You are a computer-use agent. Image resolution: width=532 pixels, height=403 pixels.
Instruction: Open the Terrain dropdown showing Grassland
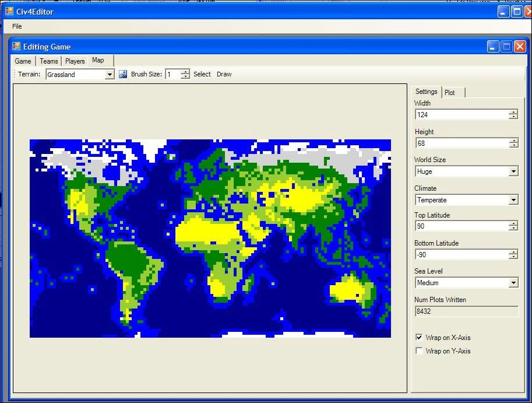pyautogui.click(x=110, y=75)
